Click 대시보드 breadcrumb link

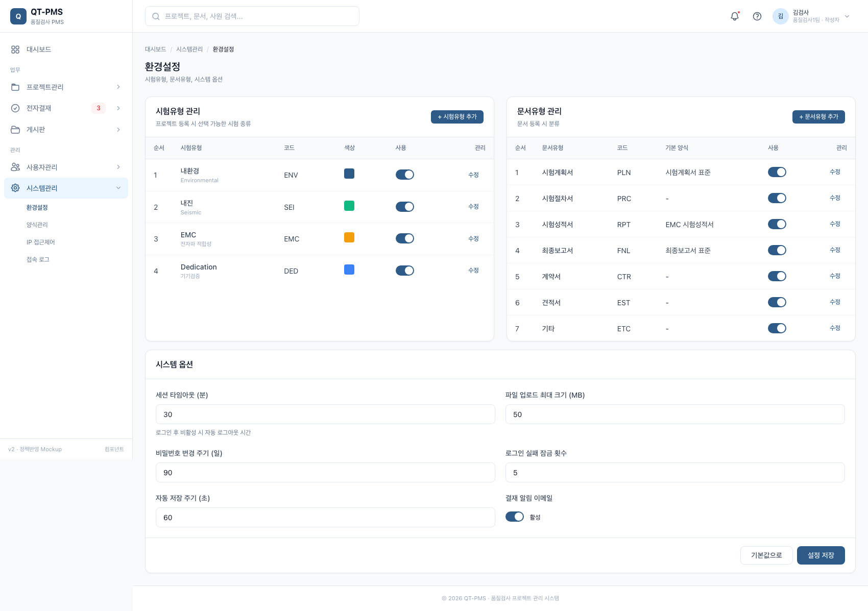(156, 50)
